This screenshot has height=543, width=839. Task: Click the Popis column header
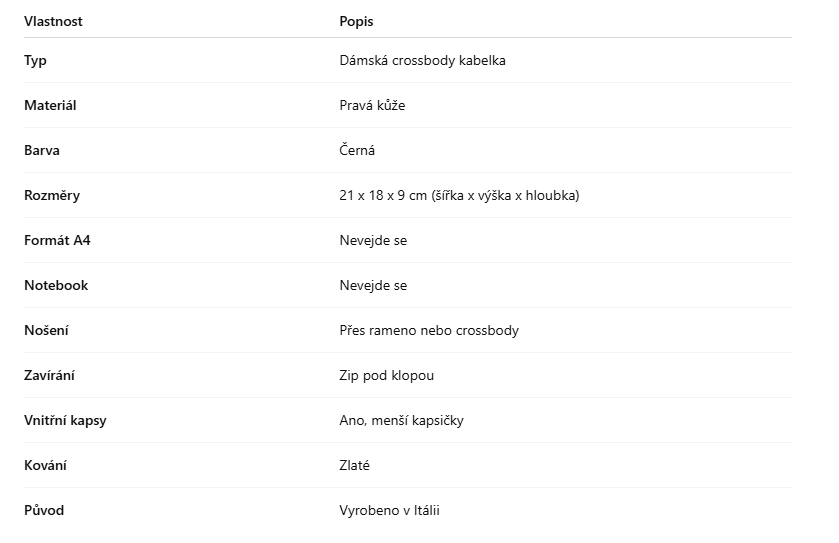356,22
